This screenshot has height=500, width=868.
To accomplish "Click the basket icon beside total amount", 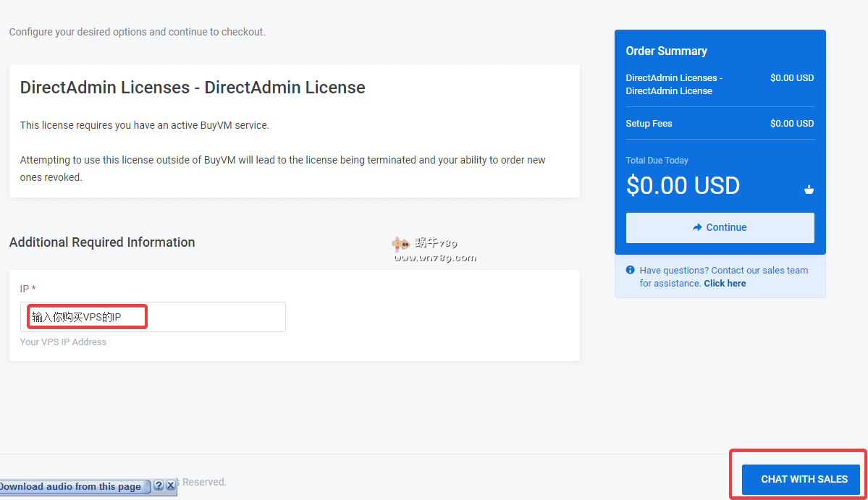I will point(809,190).
